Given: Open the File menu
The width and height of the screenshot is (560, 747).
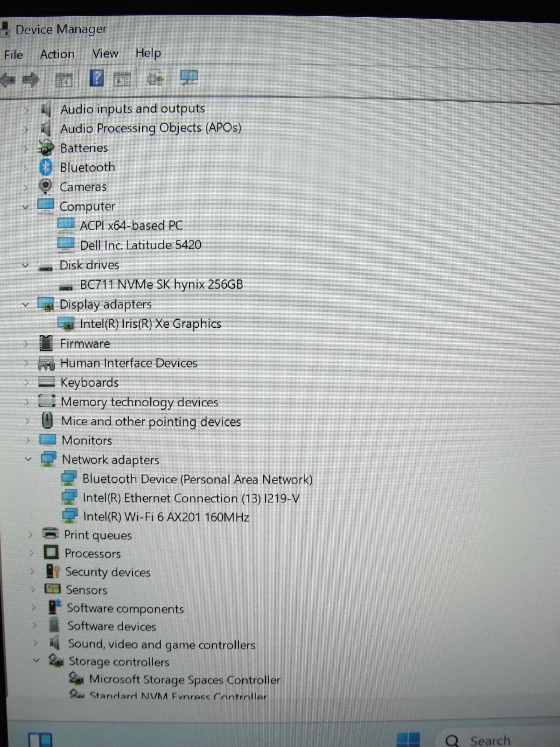Looking at the screenshot, I should coord(14,55).
